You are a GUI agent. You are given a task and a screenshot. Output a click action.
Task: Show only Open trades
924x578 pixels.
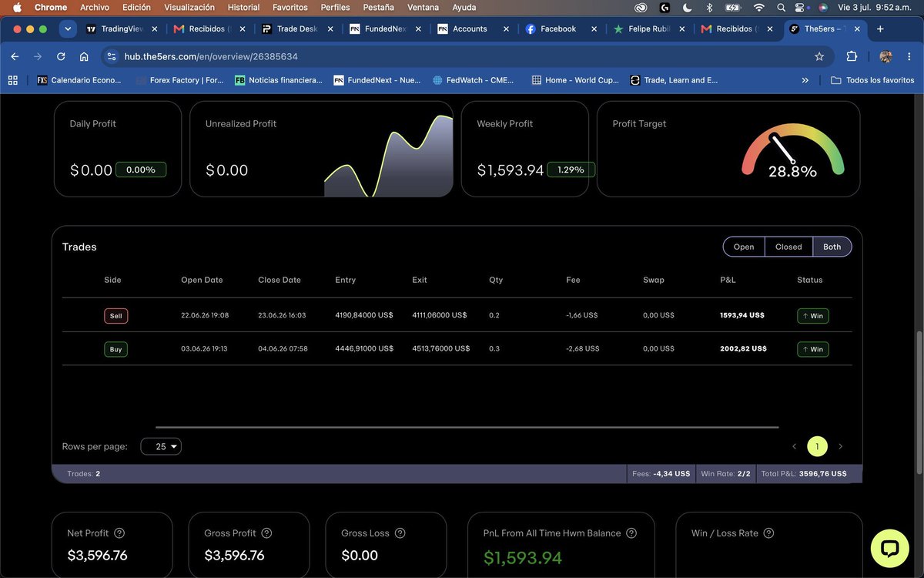[x=744, y=247]
